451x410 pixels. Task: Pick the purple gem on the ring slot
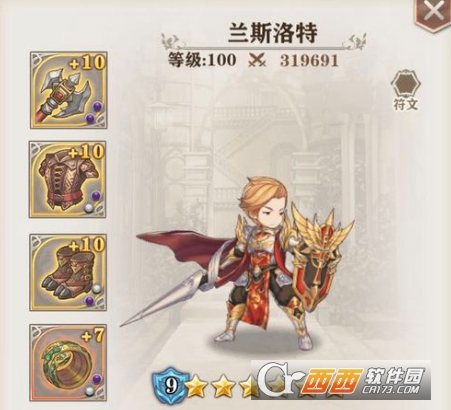(x=97, y=378)
